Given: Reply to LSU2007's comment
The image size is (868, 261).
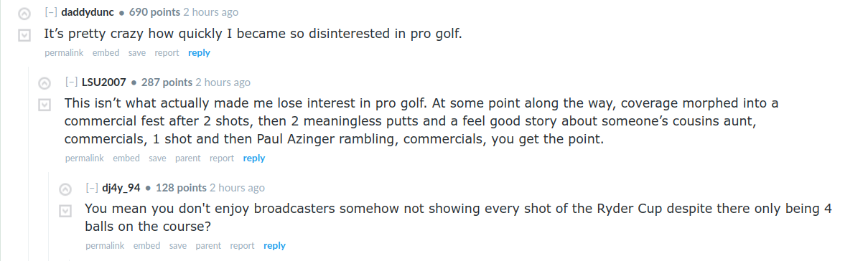Looking at the screenshot, I should (254, 158).
